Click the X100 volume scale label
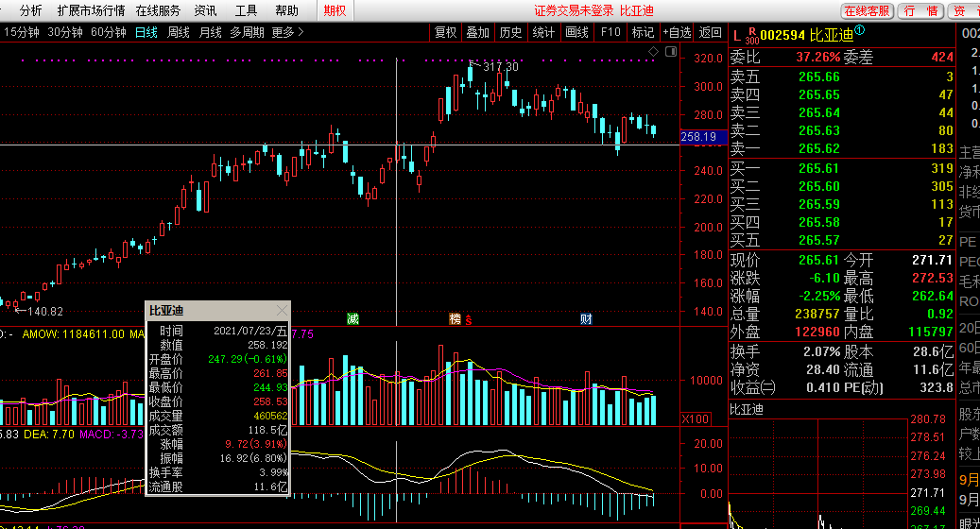The height and width of the screenshot is (529, 980). coord(695,418)
